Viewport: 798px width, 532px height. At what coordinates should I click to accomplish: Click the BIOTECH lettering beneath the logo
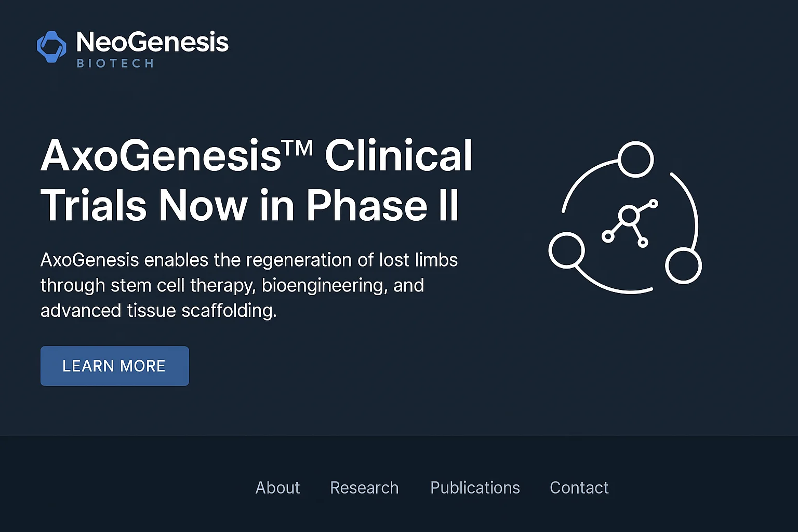coord(114,63)
